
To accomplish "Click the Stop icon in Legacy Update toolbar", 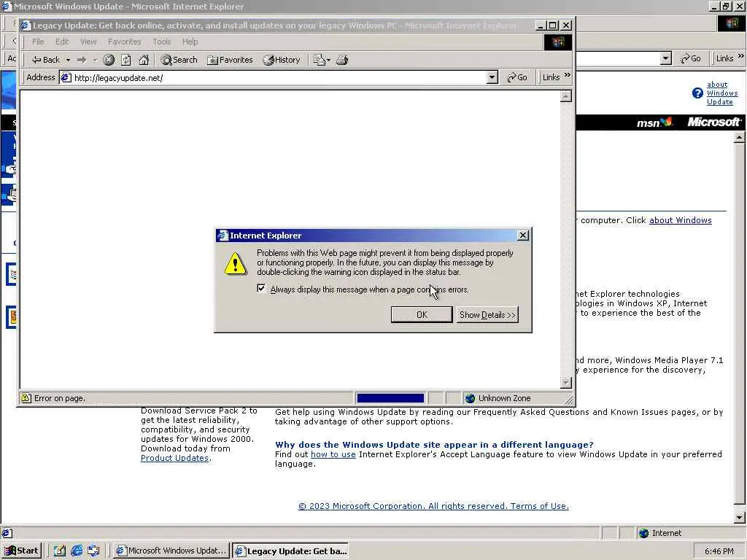I will [109, 60].
